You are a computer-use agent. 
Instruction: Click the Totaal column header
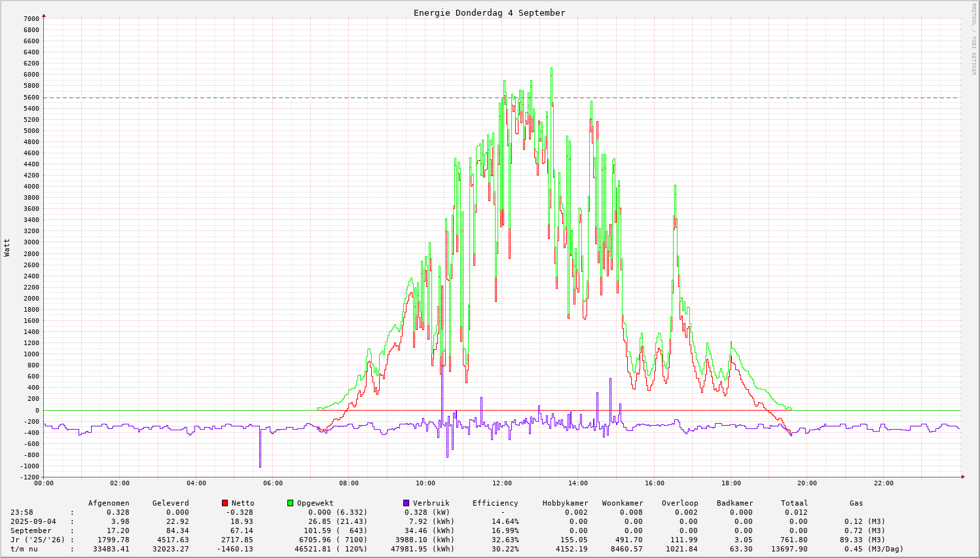coord(794,503)
